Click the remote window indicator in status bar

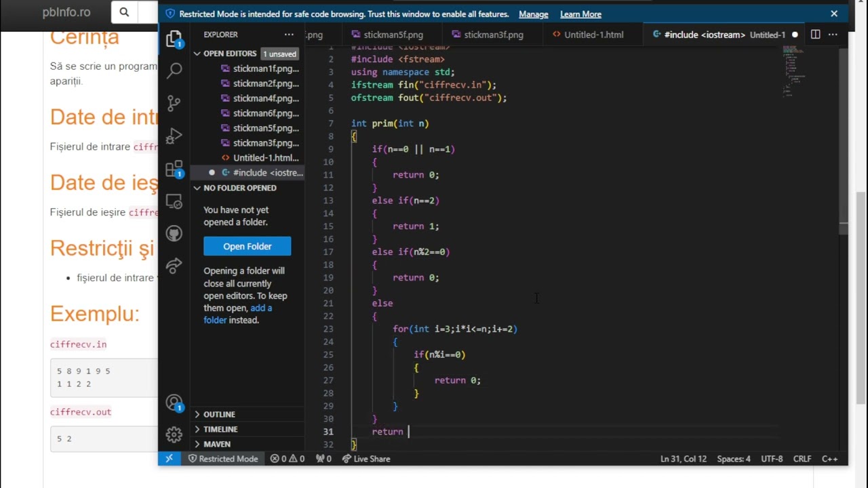tap(169, 459)
